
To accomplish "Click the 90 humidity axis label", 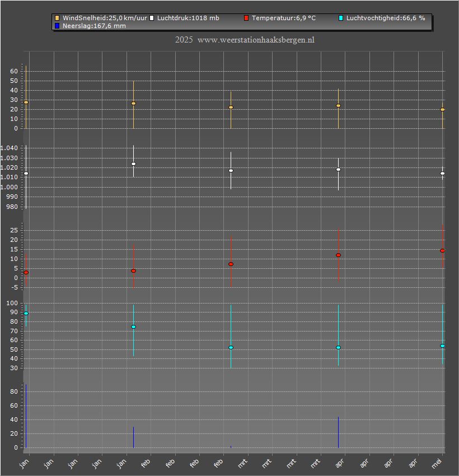I will pyautogui.click(x=14, y=312).
